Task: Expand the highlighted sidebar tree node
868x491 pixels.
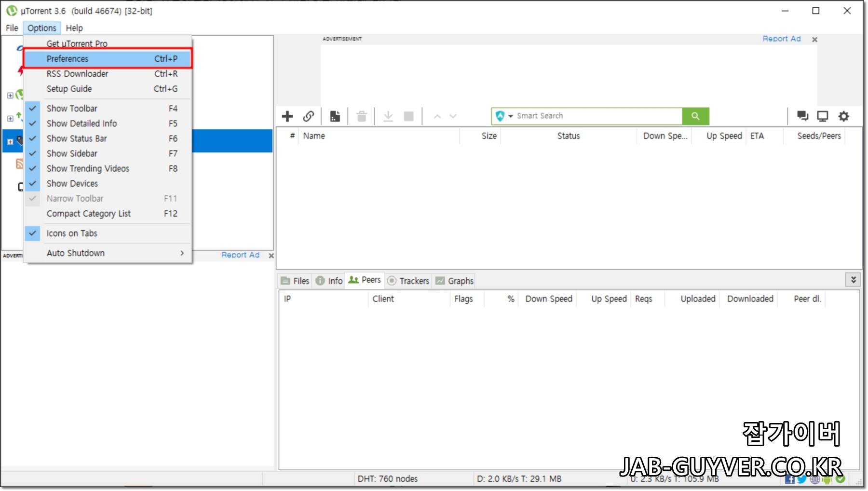Action: (x=10, y=142)
